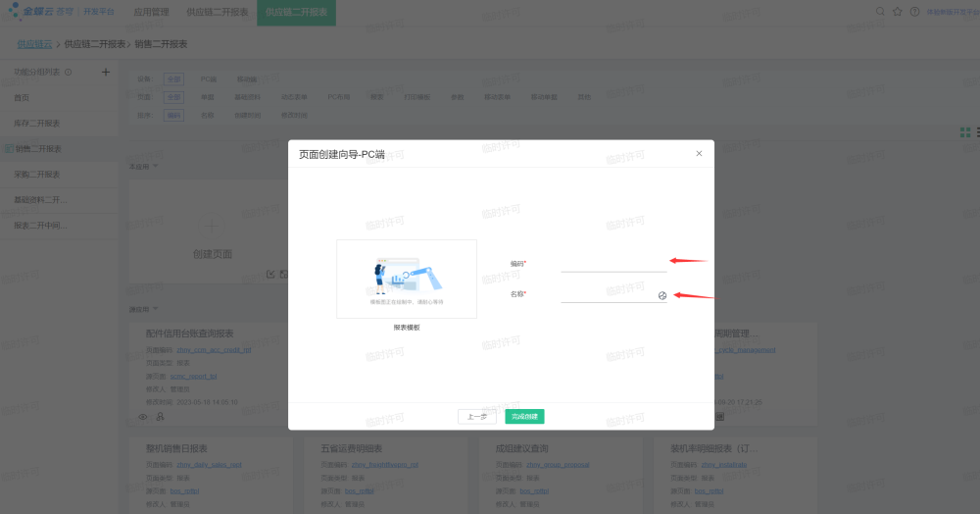The width and height of the screenshot is (980, 514).
Task: Sort pages by 修改时间
Action: pos(294,115)
